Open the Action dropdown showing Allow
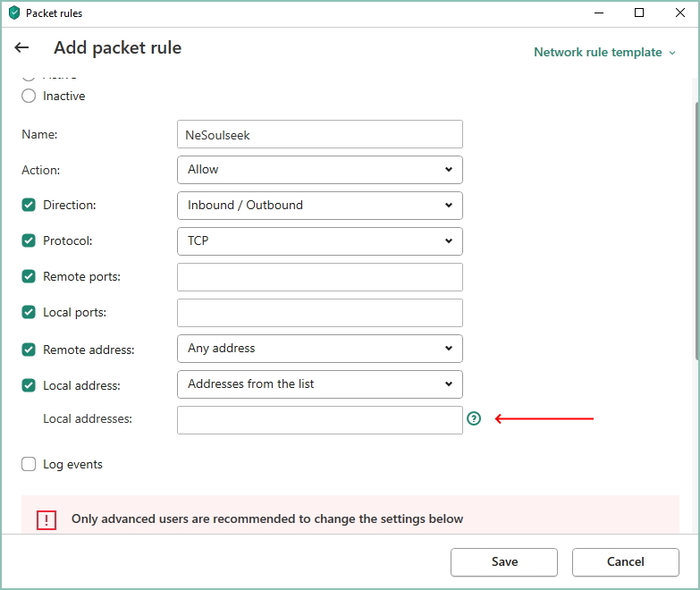700x590 pixels. click(319, 170)
